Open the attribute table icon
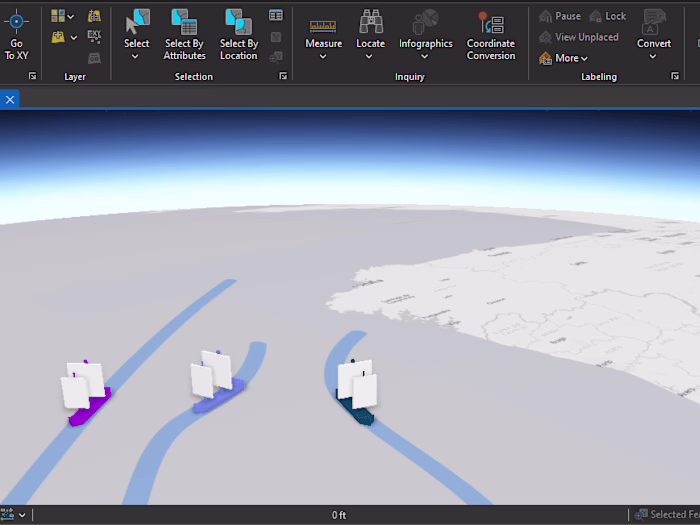 tap(275, 16)
